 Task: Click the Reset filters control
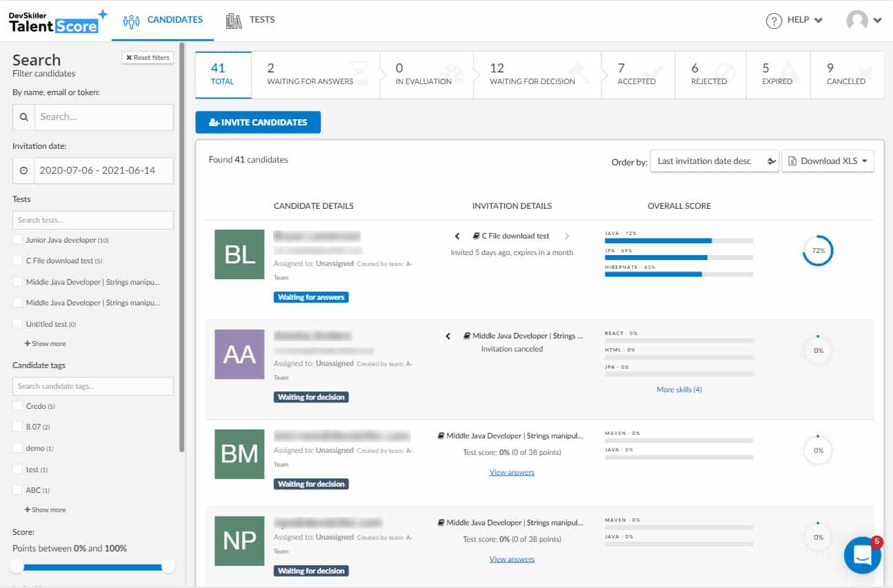click(148, 57)
